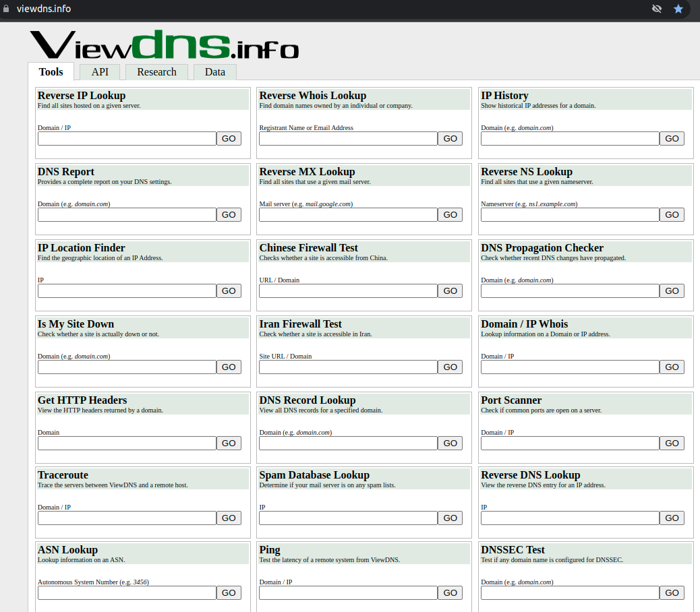Click the lock icon beside viewdns.info
This screenshot has height=612, width=700.
point(6,9)
